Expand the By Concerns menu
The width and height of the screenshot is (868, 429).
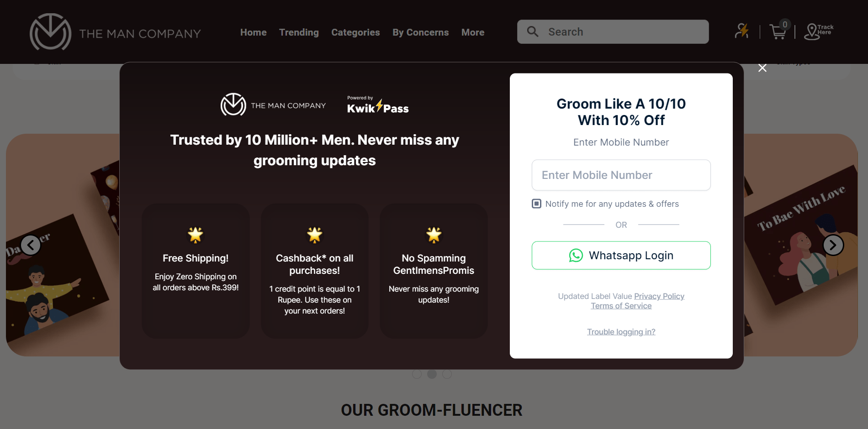click(x=420, y=32)
